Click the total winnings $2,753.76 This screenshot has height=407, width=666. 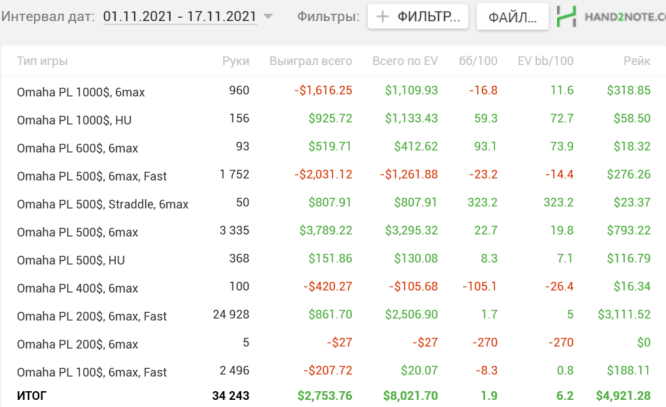tap(325, 396)
